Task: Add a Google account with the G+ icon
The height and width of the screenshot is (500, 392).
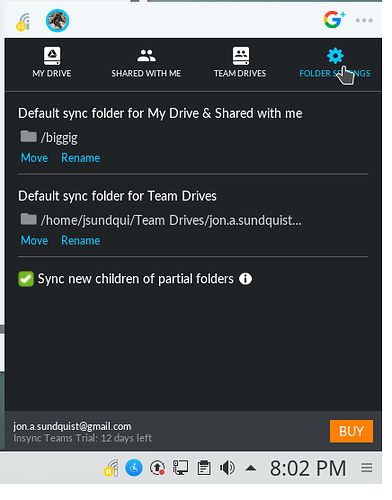Action: click(334, 20)
